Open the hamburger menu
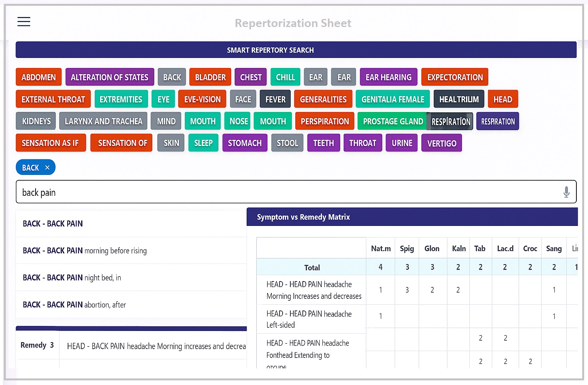The height and width of the screenshot is (385, 588). pyautogui.click(x=24, y=22)
